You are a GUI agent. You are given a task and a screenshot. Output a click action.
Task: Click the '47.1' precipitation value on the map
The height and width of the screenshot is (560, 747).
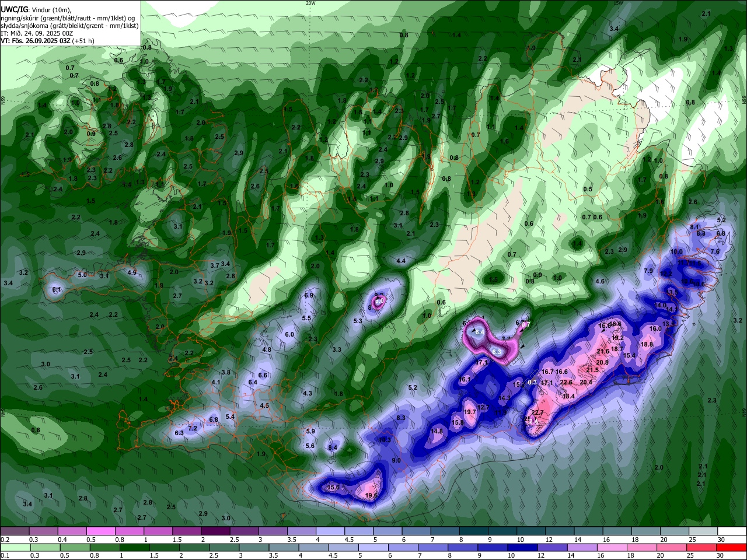(x=547, y=383)
